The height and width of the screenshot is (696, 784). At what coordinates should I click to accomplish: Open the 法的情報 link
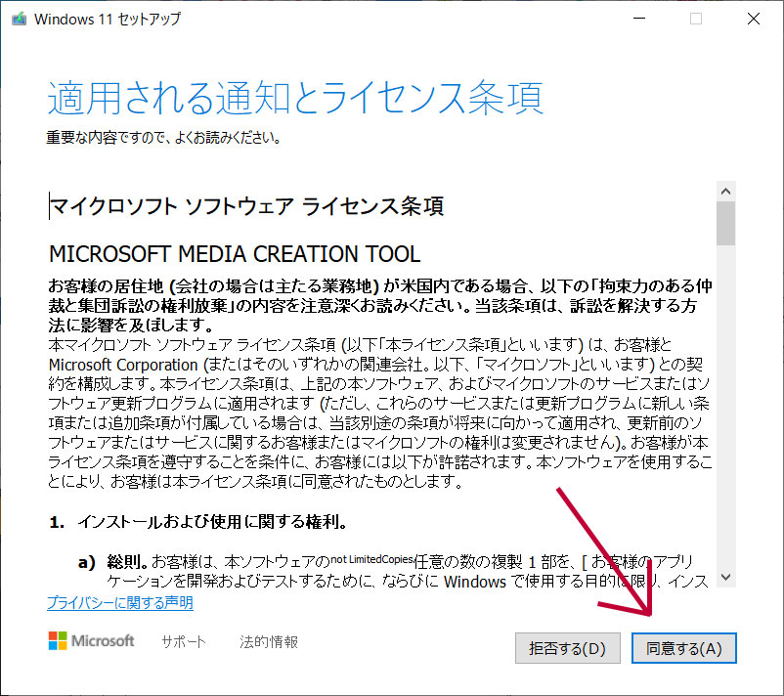(x=269, y=642)
